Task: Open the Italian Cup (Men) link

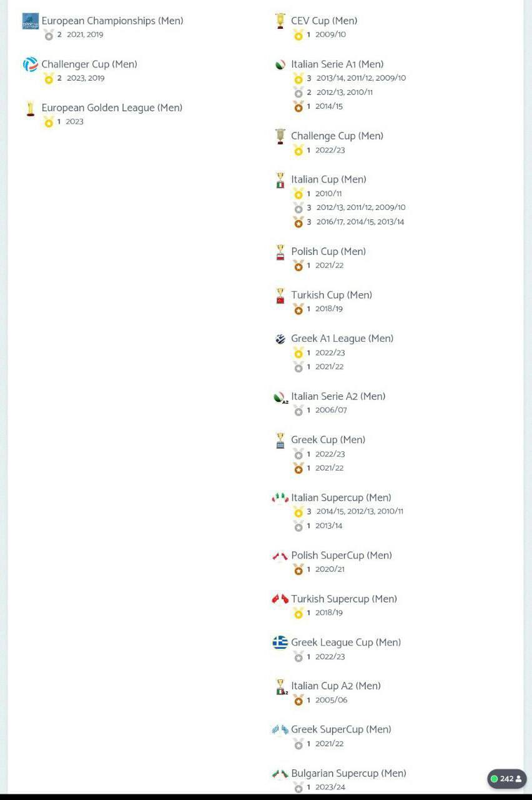Action: 328,179
